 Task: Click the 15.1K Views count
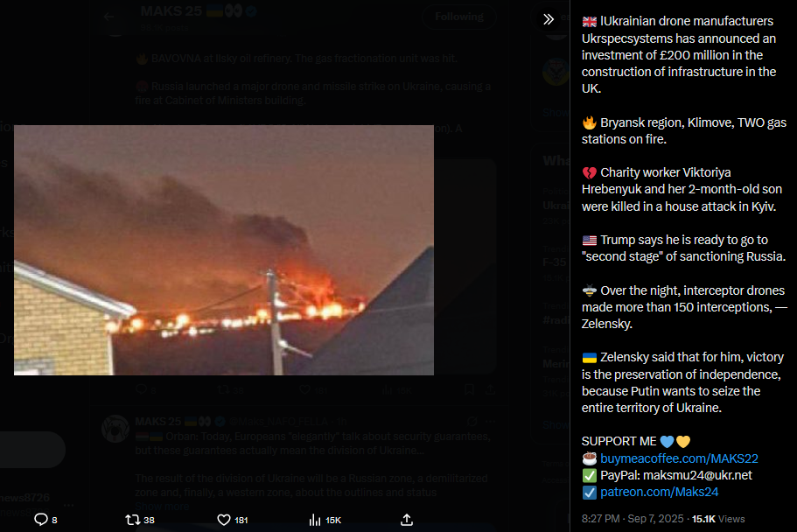tap(718, 519)
